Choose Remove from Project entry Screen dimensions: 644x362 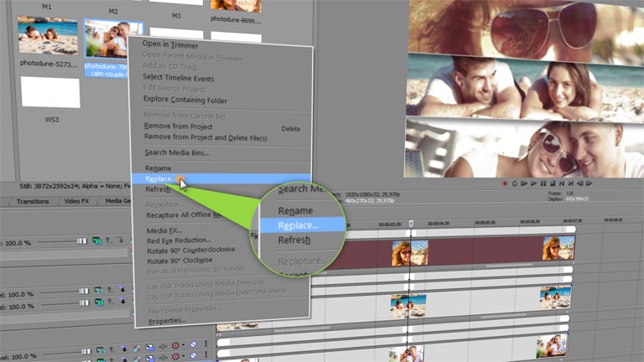[179, 127]
